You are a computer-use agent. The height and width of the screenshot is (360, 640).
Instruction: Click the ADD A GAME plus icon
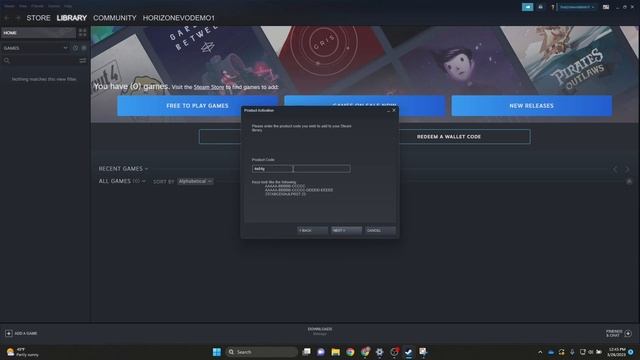(9, 333)
